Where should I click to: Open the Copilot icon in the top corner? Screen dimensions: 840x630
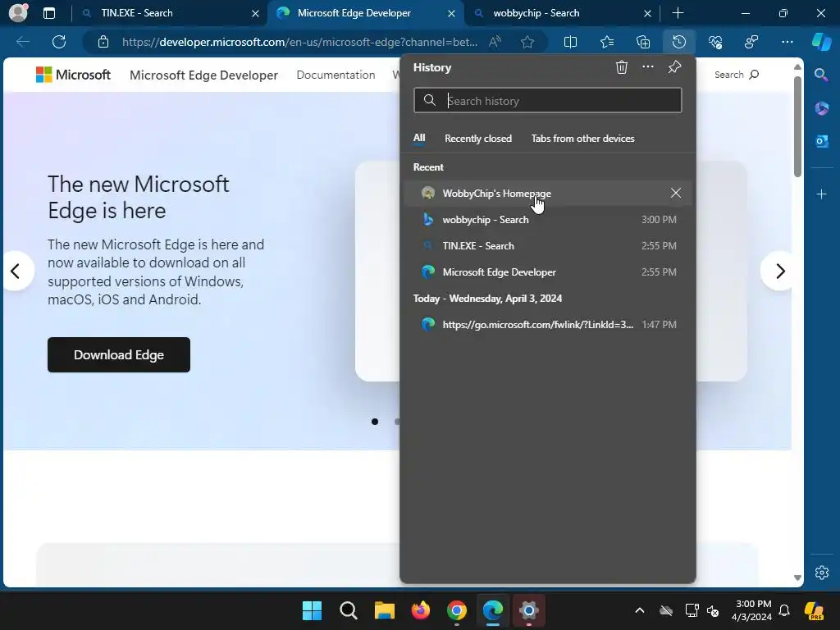click(x=822, y=42)
